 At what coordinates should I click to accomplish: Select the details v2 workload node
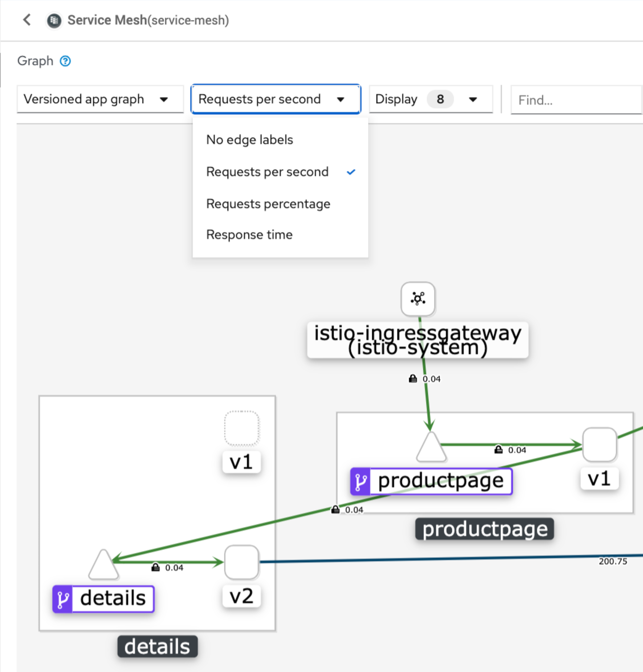click(x=242, y=562)
